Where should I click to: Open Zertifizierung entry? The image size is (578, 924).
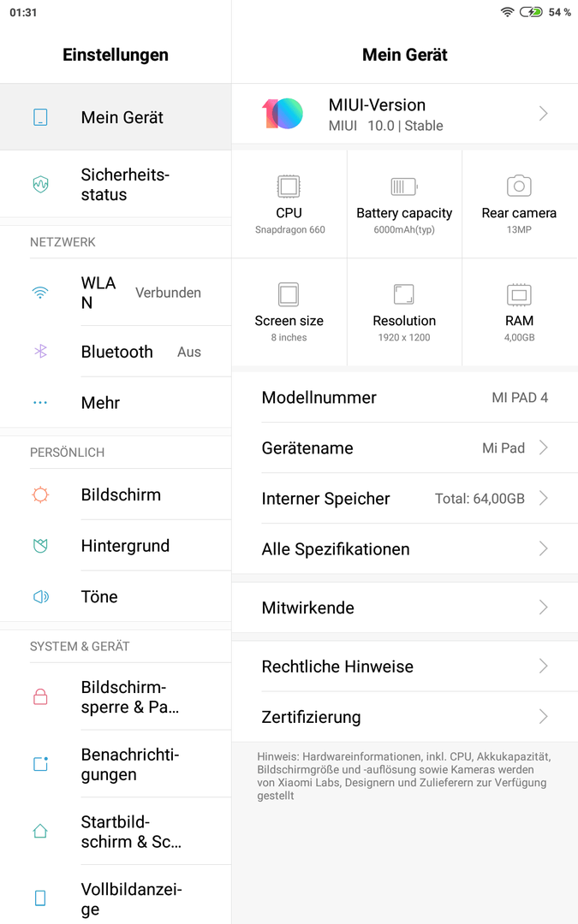point(404,717)
